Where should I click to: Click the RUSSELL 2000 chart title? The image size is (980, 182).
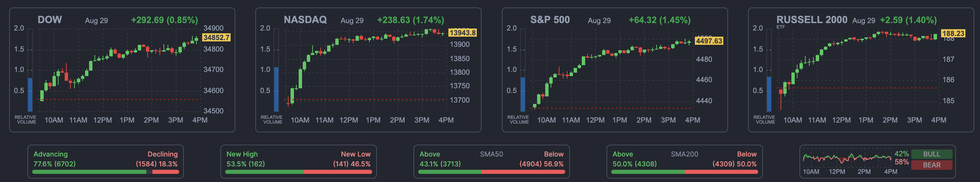click(811, 20)
